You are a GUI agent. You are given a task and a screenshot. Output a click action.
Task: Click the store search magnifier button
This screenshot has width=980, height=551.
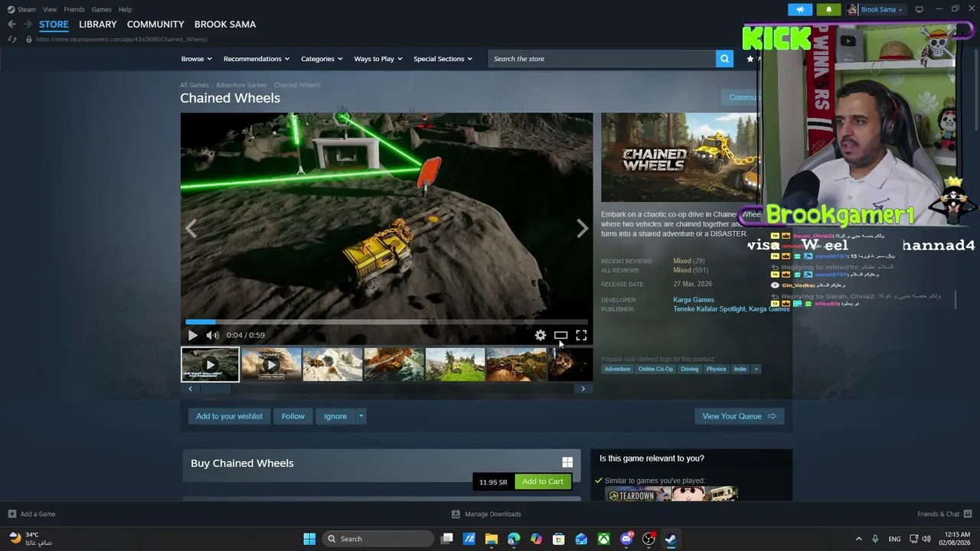[724, 59]
